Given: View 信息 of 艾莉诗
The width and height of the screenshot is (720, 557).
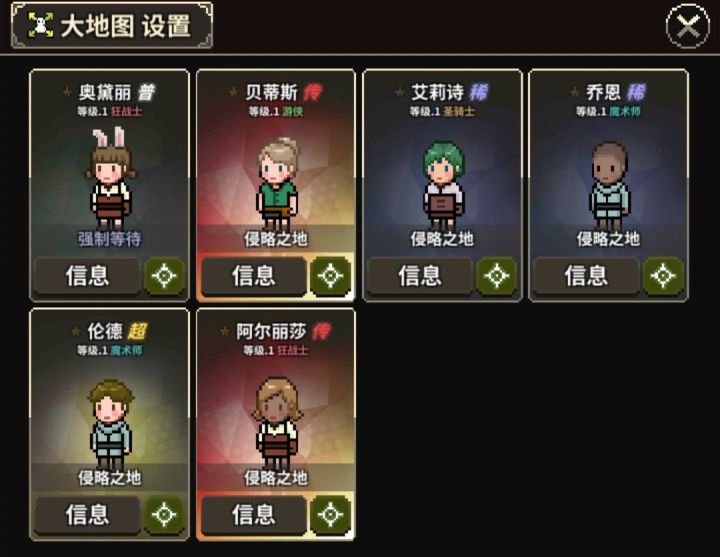Looking at the screenshot, I should click(x=420, y=276).
